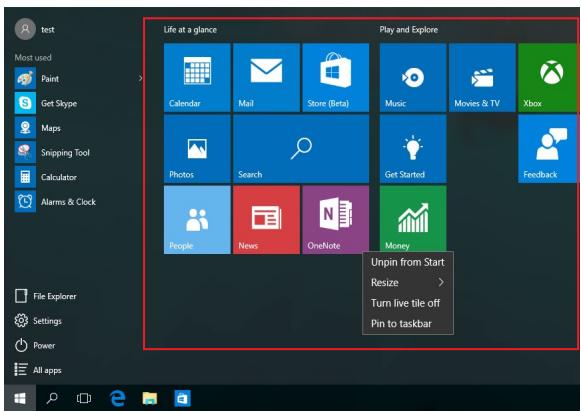Open Settings from the Start menu

[x=38, y=321]
